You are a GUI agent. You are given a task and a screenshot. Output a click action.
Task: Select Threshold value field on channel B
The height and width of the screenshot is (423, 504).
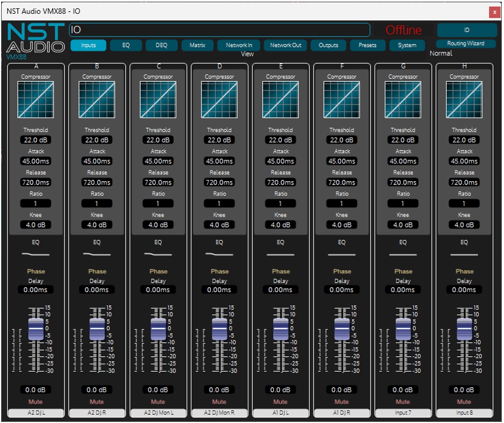97,140
